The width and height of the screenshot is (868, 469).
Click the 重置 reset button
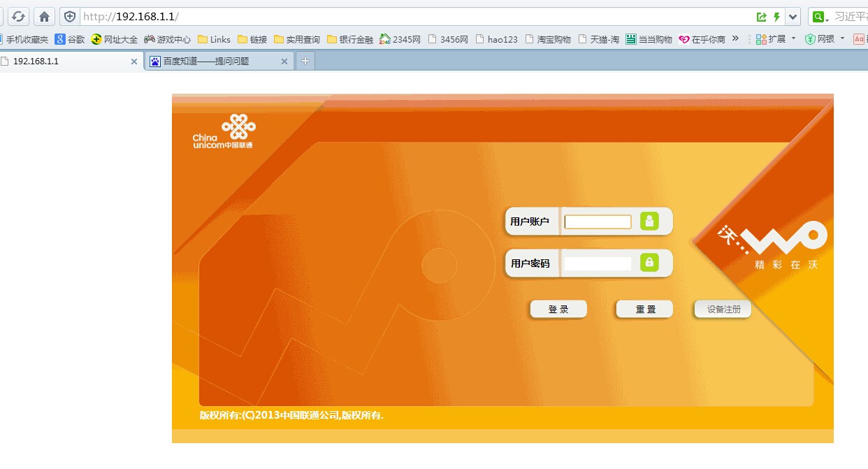[644, 309]
